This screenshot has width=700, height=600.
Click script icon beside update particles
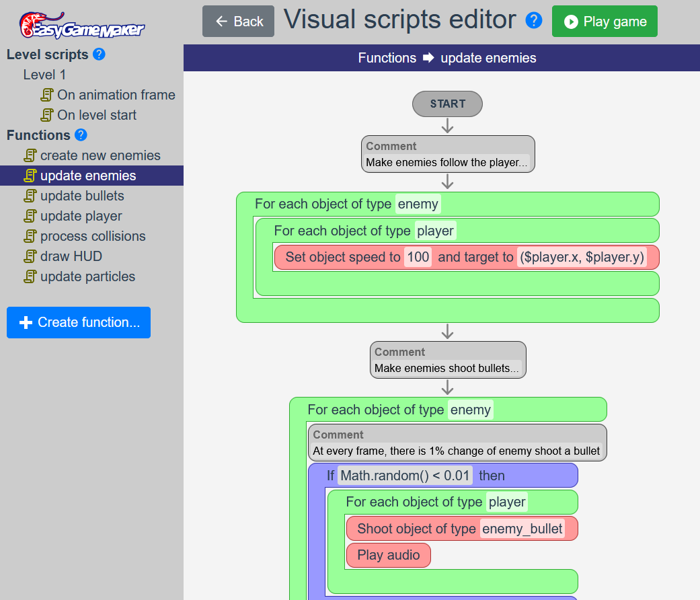(30, 276)
